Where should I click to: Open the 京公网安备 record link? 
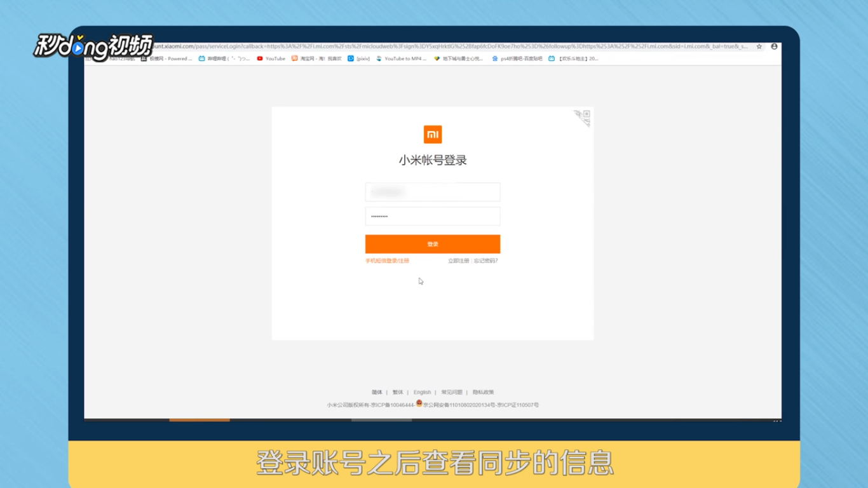pos(459,405)
